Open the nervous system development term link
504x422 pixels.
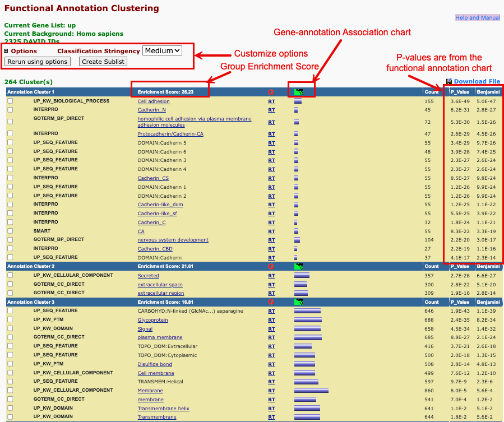pyautogui.click(x=173, y=240)
